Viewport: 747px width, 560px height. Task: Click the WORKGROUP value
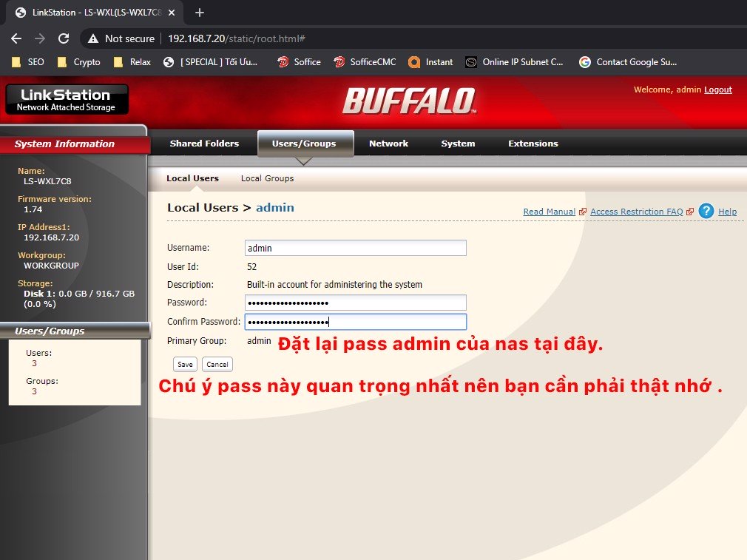[x=52, y=266]
